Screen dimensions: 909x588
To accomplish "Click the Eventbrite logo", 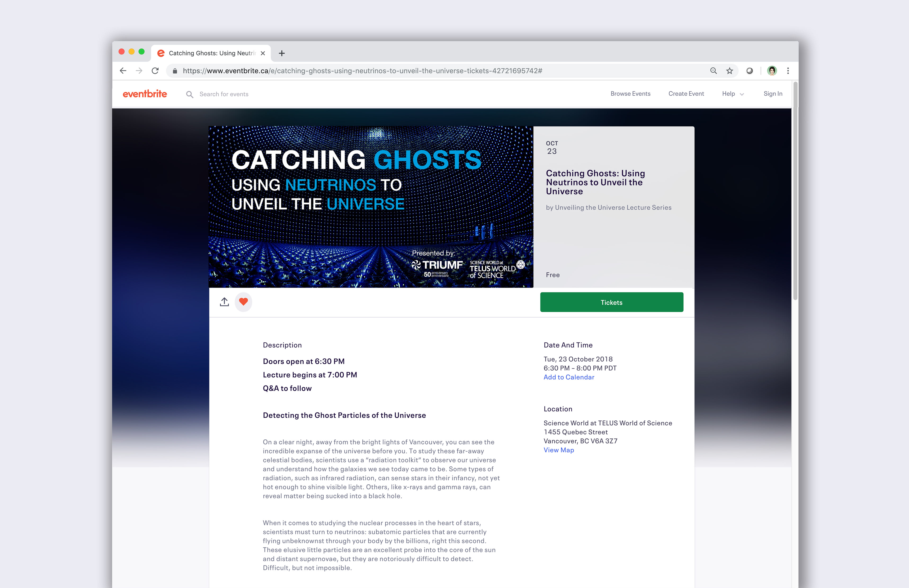I will tap(145, 93).
